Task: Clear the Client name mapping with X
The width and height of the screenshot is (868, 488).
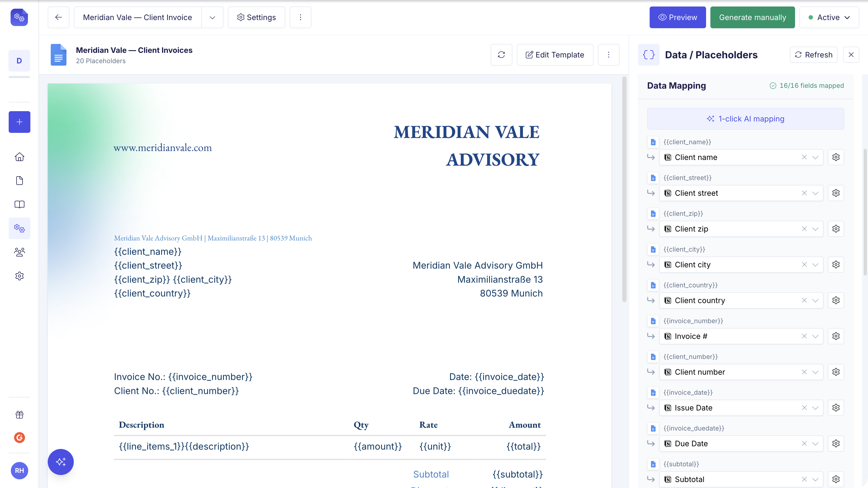Action: pos(804,157)
